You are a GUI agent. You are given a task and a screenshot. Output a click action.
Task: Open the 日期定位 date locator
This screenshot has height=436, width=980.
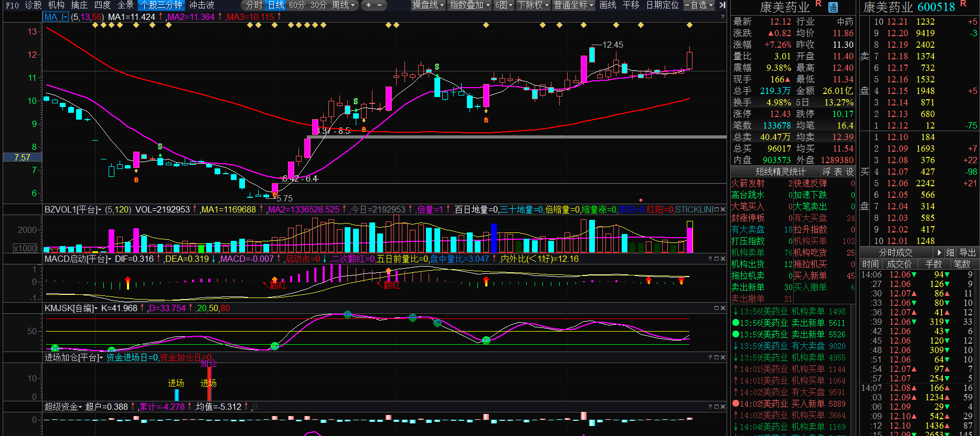coord(662,5)
